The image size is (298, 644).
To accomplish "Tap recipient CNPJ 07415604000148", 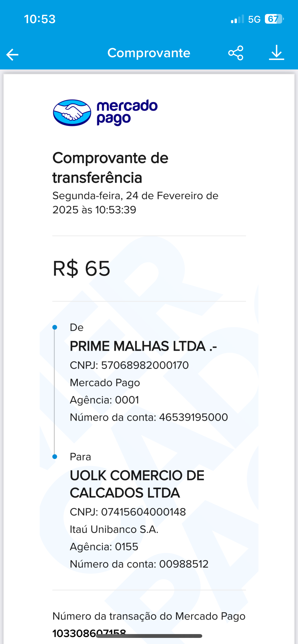I will (x=128, y=512).
